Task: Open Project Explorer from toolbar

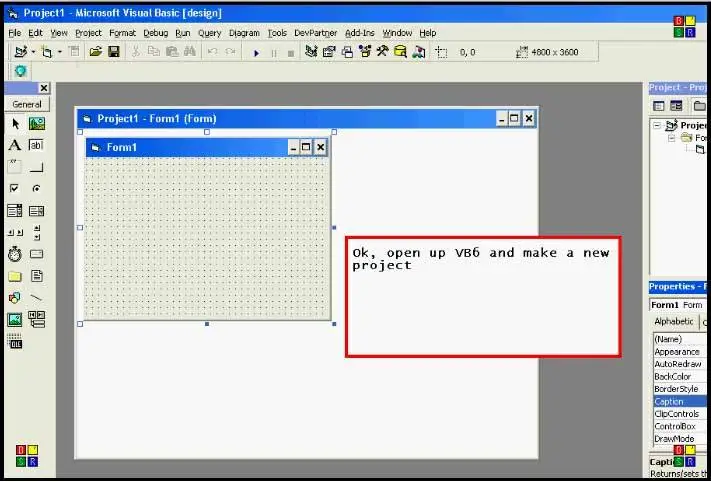Action: point(311,52)
